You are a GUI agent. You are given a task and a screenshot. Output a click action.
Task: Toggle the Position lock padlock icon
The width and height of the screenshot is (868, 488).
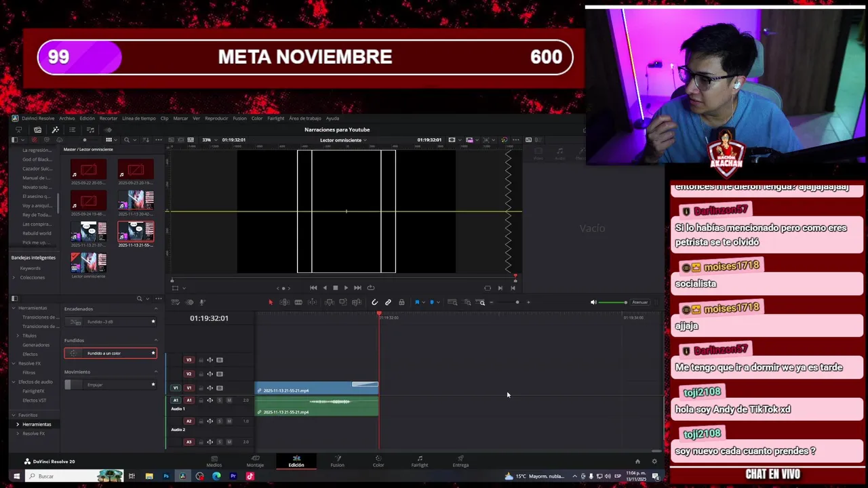pos(401,302)
